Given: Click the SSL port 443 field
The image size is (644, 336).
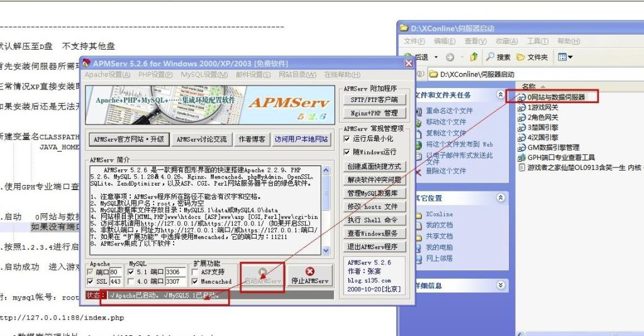Looking at the screenshot, I should tap(116, 281).
